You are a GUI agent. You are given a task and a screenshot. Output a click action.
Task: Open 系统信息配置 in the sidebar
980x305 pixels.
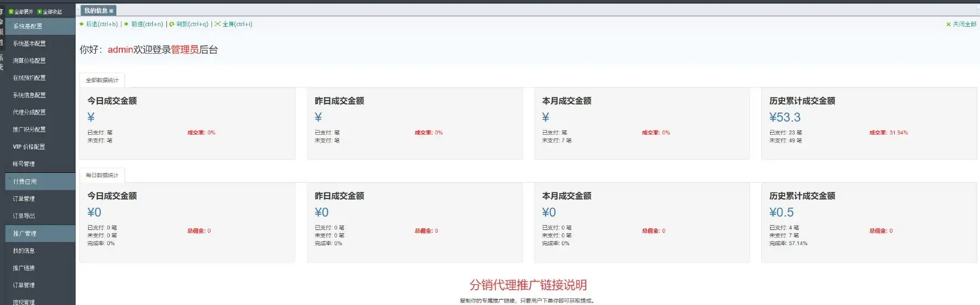(29, 95)
